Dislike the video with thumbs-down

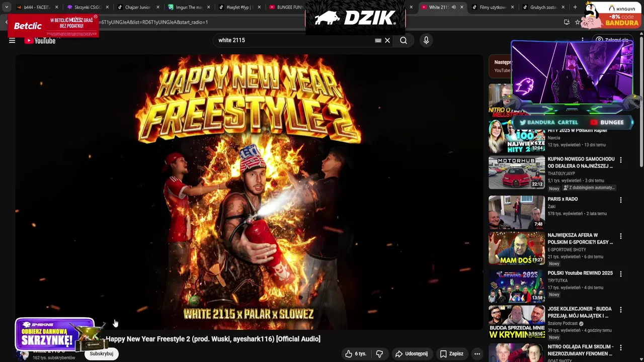[380, 353]
